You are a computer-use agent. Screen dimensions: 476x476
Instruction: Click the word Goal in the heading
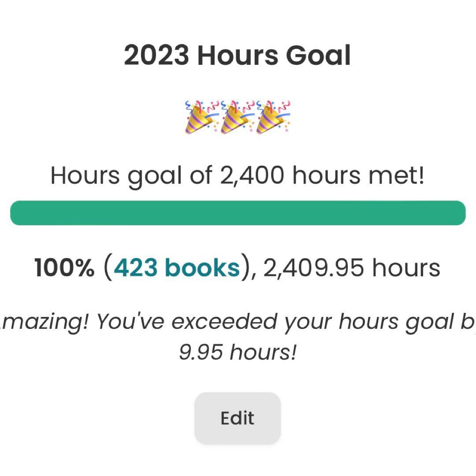point(318,56)
